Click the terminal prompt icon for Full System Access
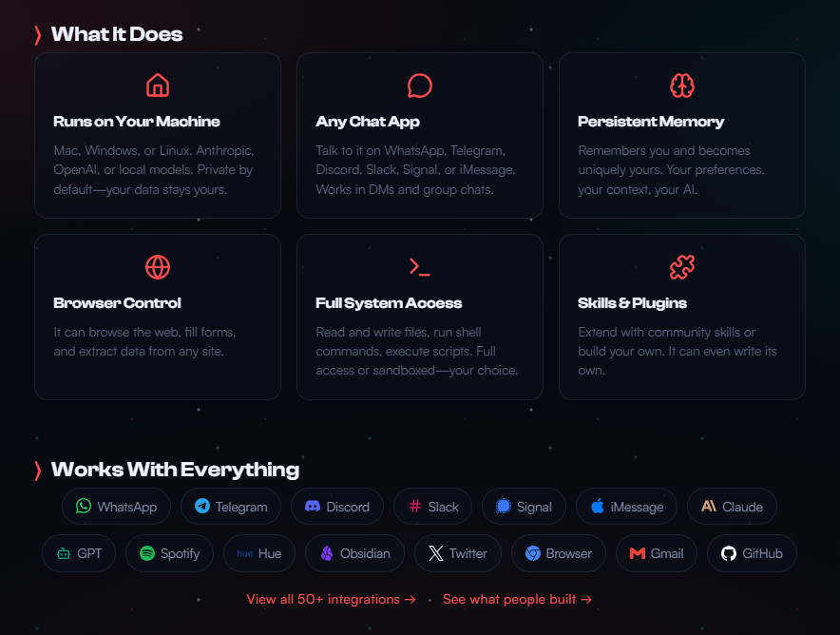 pos(419,267)
